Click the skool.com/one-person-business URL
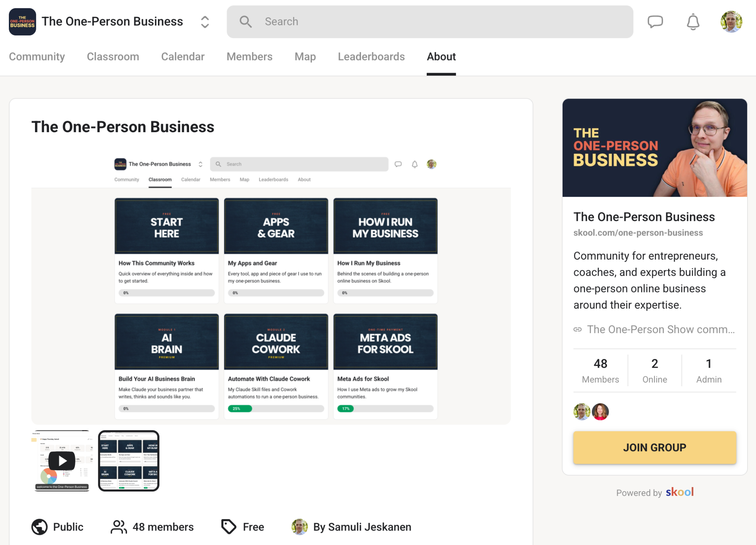The image size is (756, 545). click(x=638, y=233)
